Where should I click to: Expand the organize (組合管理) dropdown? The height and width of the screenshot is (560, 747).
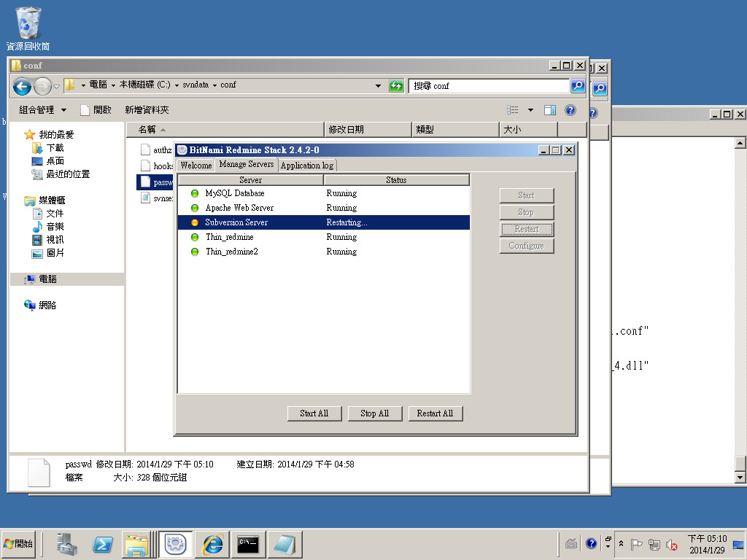coord(42,110)
